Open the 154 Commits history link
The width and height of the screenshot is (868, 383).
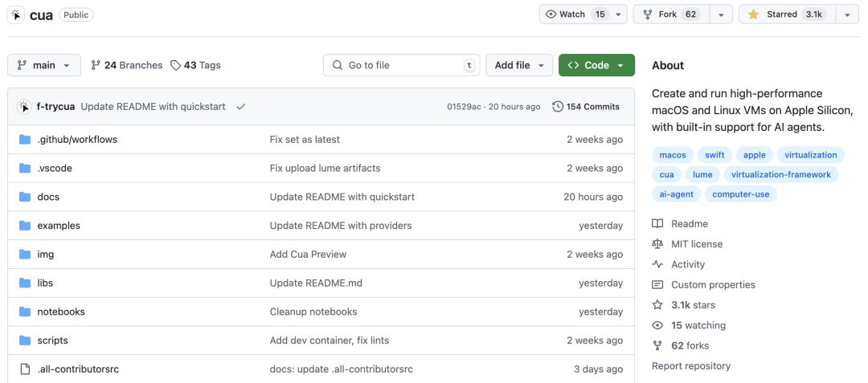pyautogui.click(x=586, y=107)
